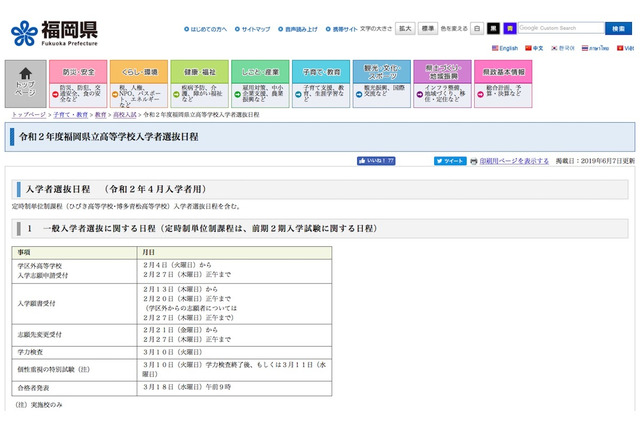The height and width of the screenshot is (426, 640).
Task: Click arrow icon under 県政基本情報
Action: click(x=480, y=94)
